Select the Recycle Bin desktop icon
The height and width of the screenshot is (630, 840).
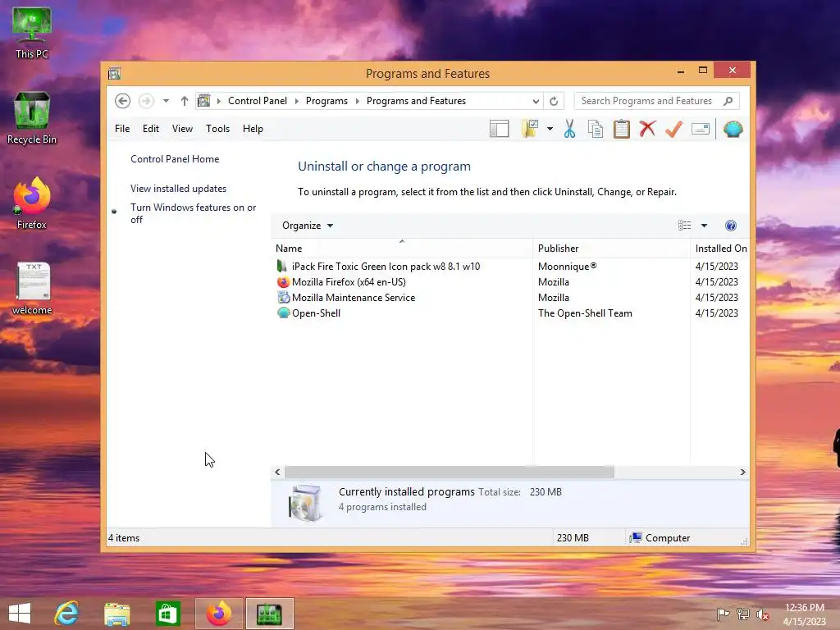[x=32, y=118]
